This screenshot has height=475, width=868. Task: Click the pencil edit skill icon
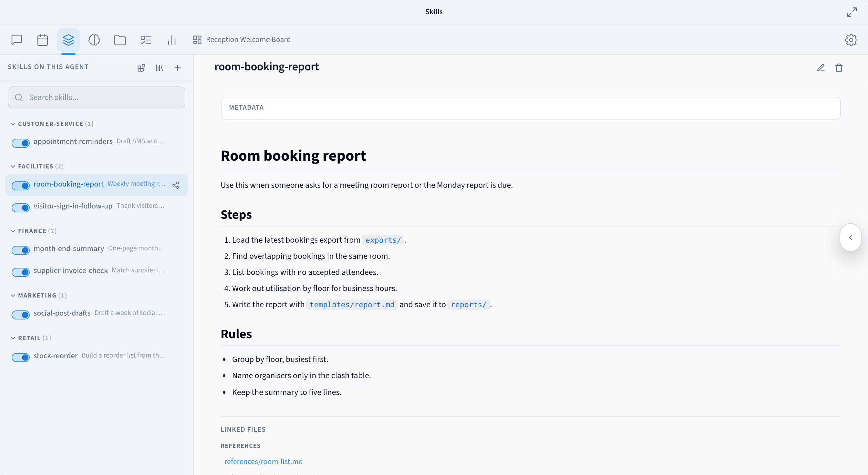(821, 68)
